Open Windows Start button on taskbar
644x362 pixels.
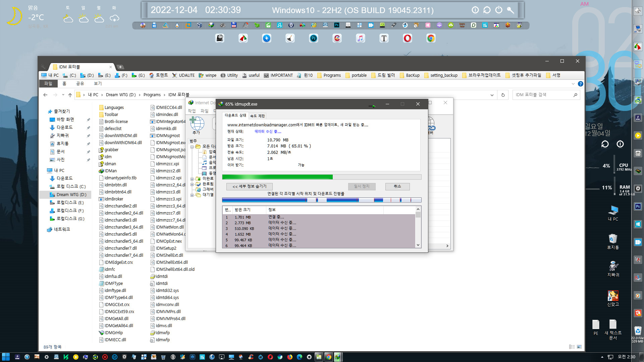6,357
